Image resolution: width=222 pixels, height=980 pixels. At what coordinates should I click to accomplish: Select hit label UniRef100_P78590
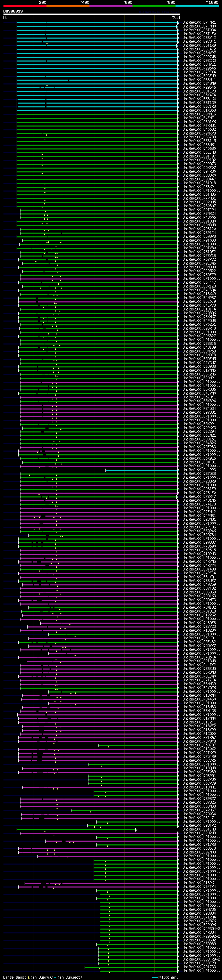click(x=199, y=546)
